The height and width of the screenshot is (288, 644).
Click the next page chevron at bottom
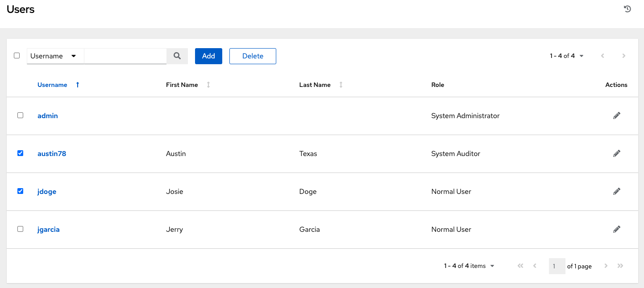[606, 265]
